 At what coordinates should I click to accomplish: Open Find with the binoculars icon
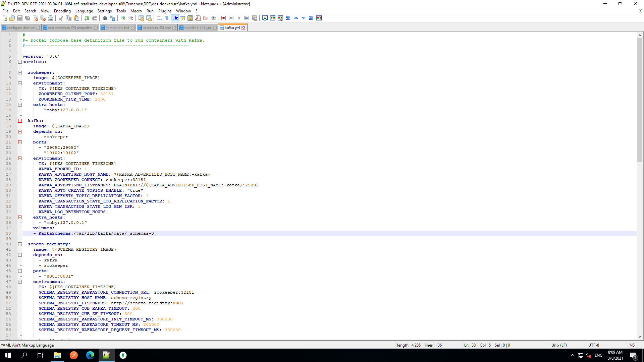click(105, 18)
